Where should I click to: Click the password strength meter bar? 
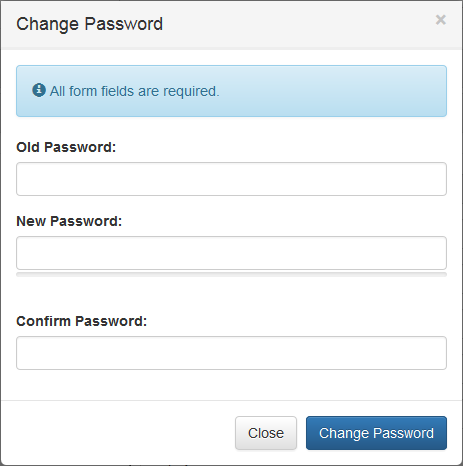[231, 275]
